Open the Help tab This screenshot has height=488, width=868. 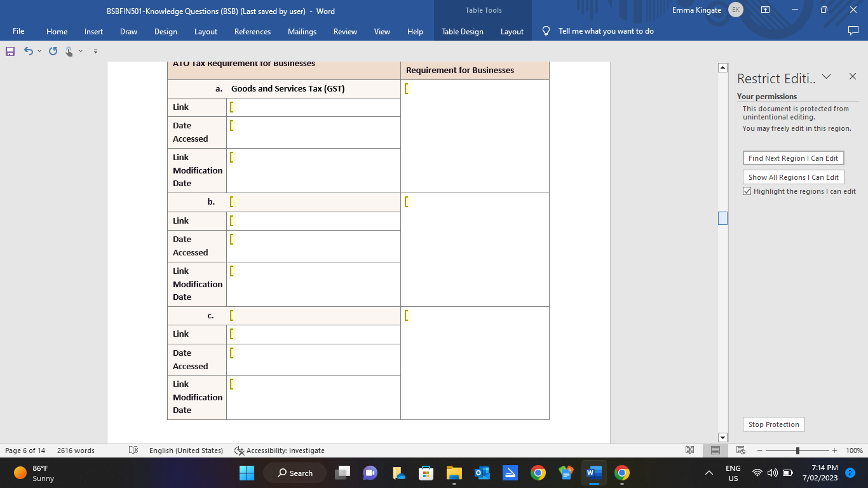pos(415,31)
